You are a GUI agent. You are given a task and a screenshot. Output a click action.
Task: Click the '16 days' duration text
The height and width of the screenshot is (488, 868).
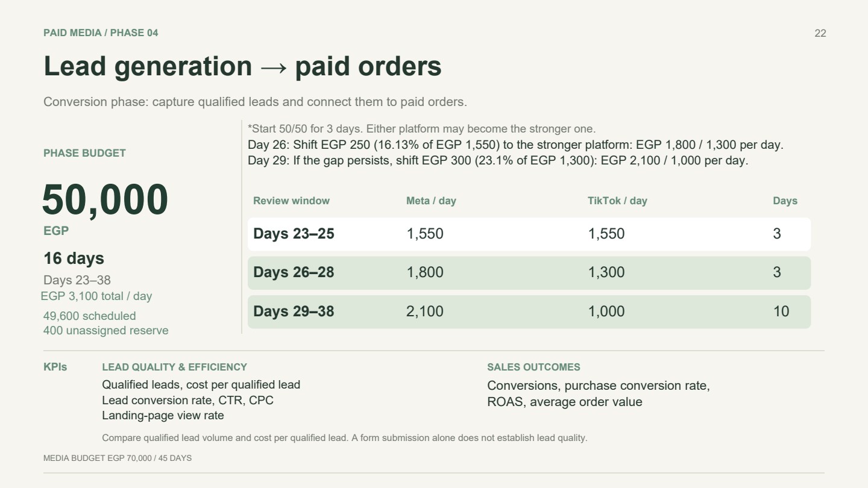(x=74, y=258)
